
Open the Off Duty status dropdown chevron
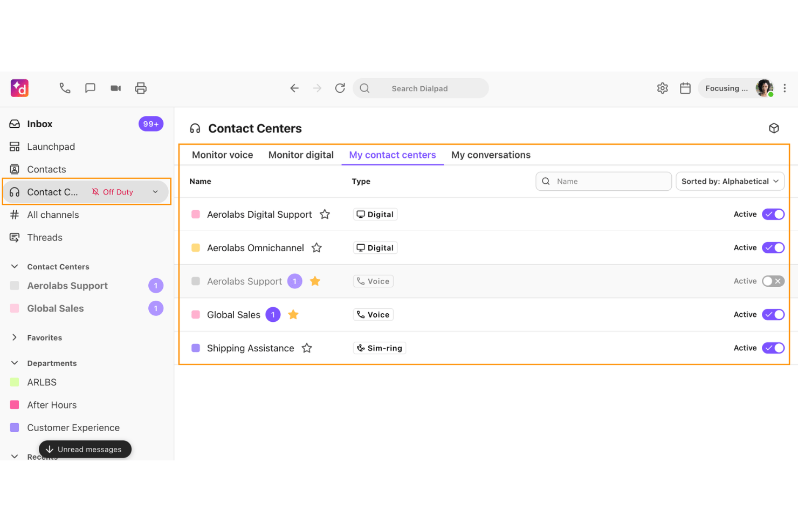pyautogui.click(x=155, y=192)
